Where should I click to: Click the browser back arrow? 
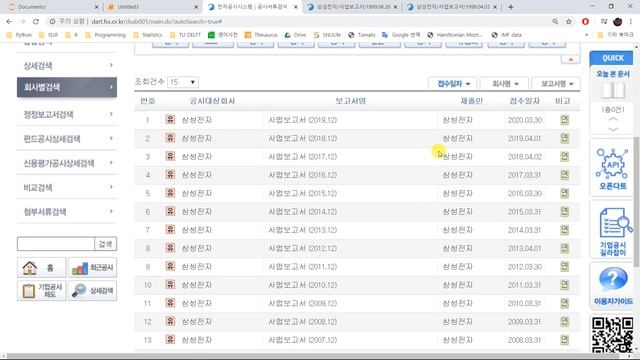click(9, 21)
